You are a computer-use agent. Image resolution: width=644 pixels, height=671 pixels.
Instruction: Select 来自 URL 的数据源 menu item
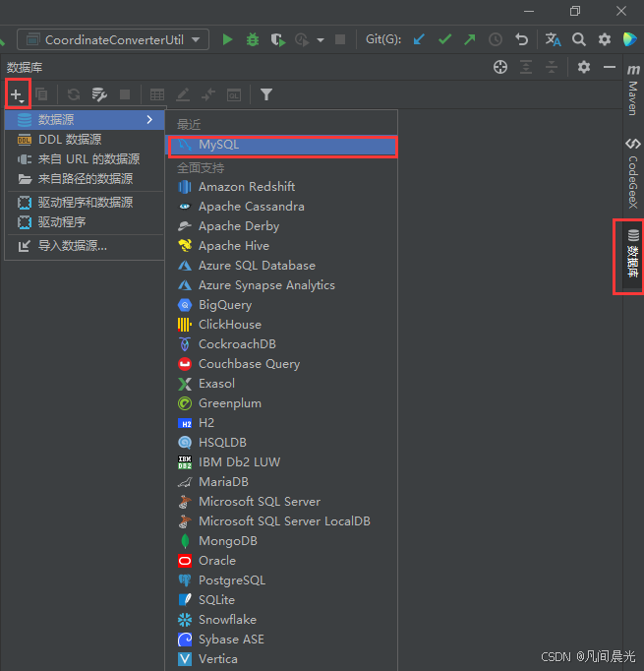click(x=85, y=159)
